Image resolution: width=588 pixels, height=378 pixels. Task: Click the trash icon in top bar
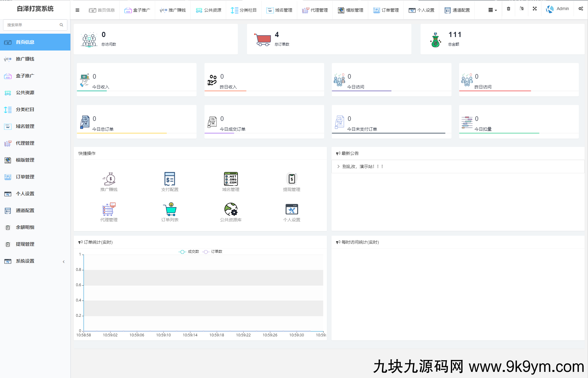508,9
